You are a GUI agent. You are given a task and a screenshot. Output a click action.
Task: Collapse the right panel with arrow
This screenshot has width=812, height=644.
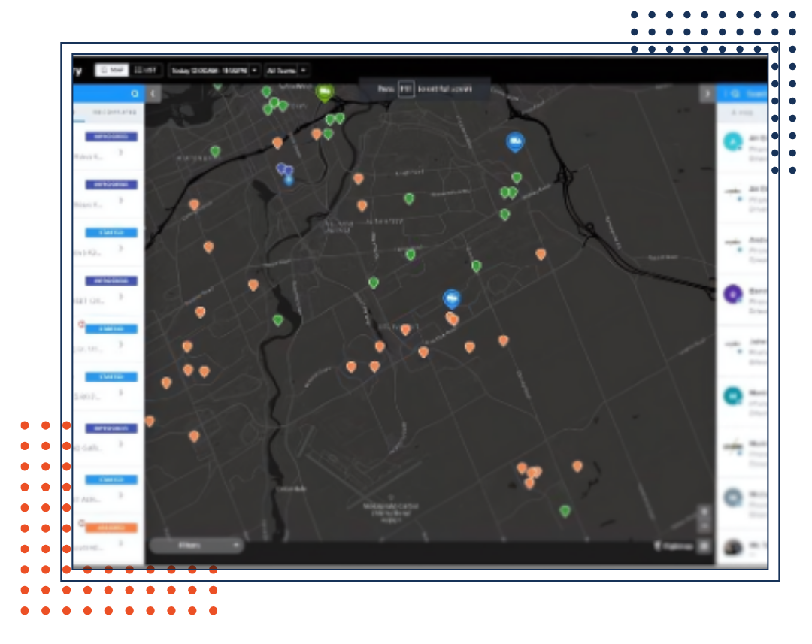707,93
